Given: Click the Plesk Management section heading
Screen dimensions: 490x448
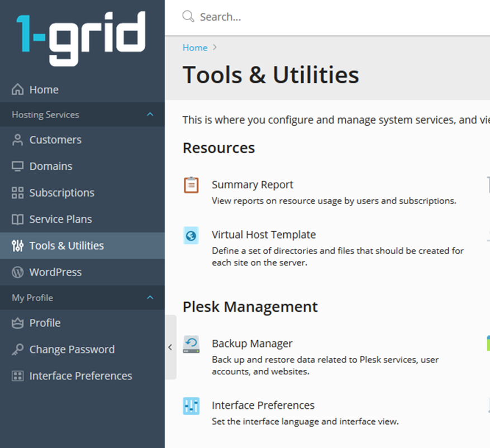Looking at the screenshot, I should click(250, 307).
